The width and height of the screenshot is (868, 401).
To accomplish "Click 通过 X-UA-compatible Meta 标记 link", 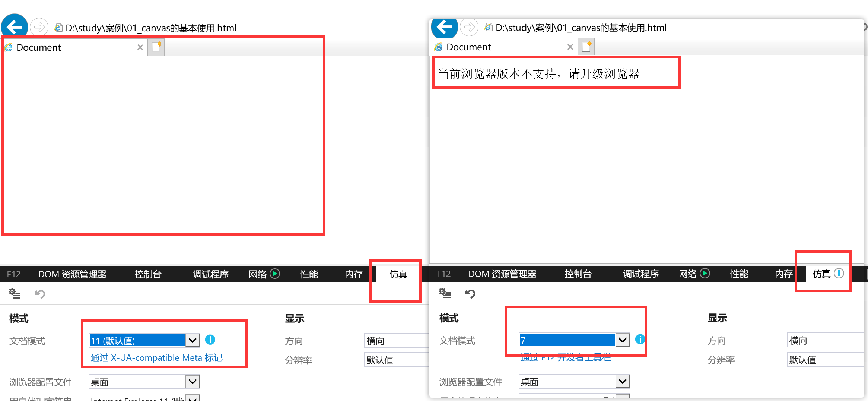I will (x=156, y=358).
